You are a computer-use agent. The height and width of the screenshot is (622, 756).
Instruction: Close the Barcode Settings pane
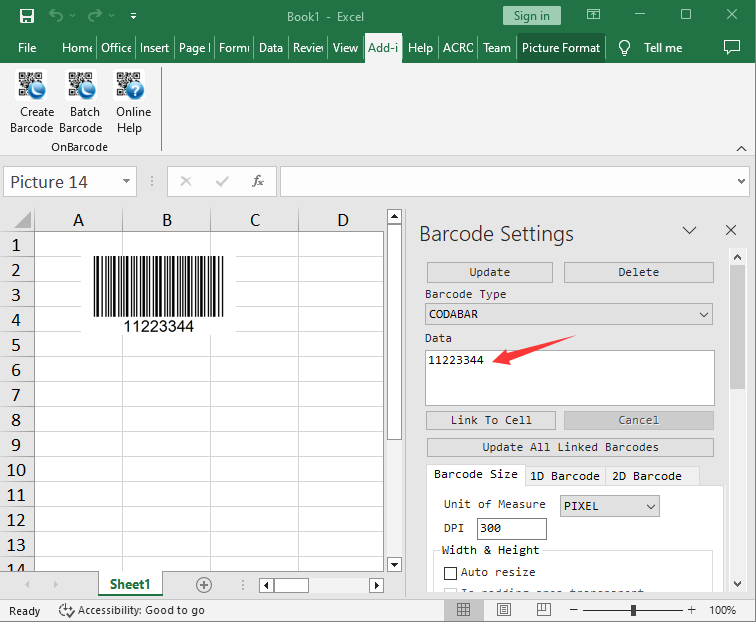coord(731,230)
